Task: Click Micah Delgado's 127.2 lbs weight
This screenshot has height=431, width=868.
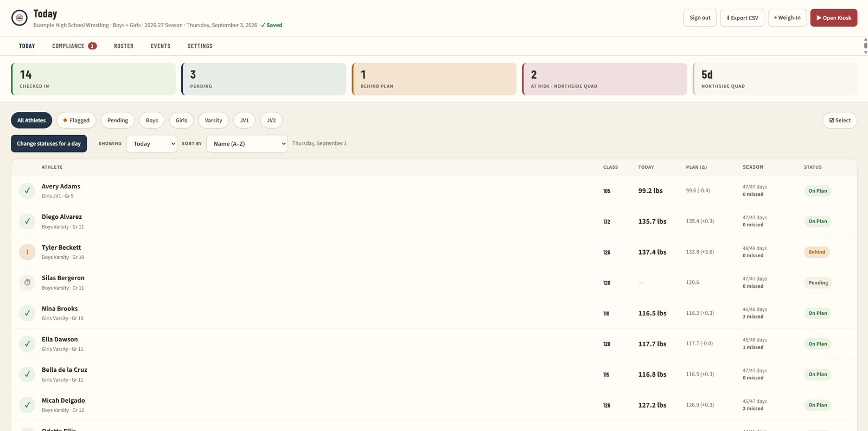Action: pyautogui.click(x=652, y=405)
